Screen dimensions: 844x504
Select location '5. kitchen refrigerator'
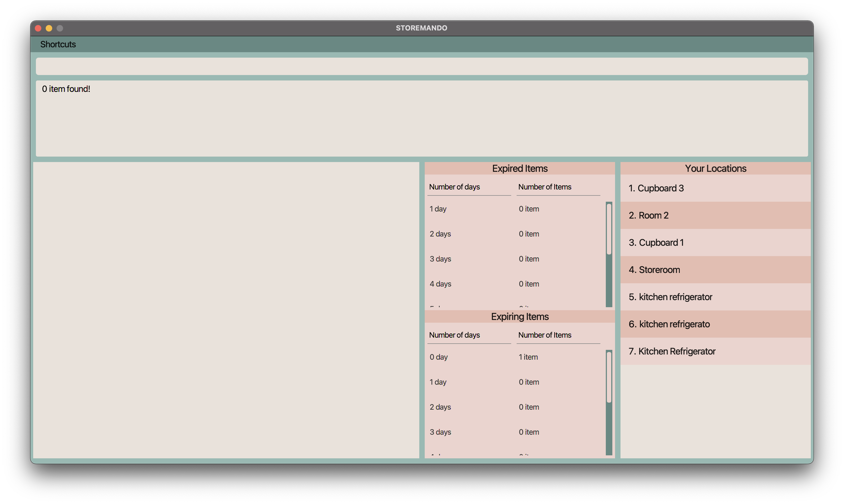(715, 297)
